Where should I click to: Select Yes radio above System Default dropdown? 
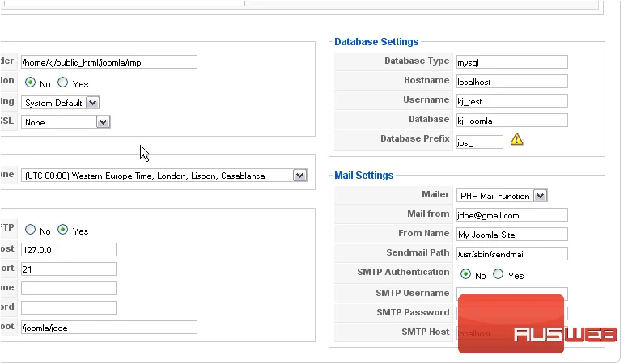[62, 83]
